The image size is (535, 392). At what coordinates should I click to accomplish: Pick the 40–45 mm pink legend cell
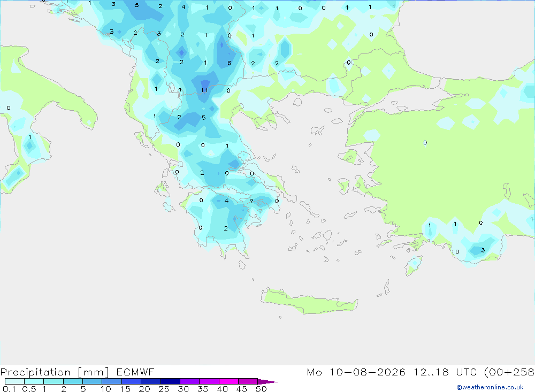pyautogui.click(x=228, y=381)
